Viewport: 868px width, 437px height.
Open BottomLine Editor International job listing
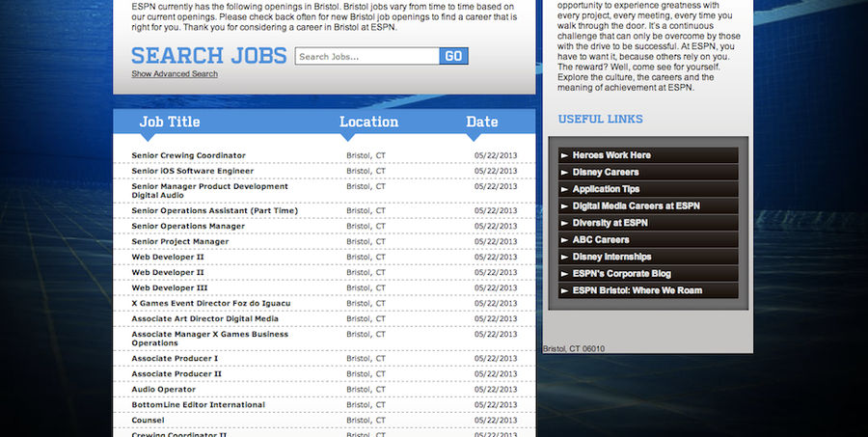(198, 405)
